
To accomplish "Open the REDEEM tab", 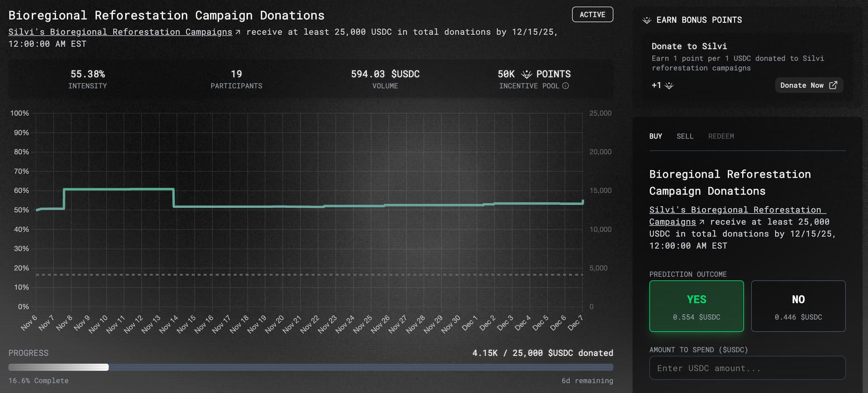I will 721,136.
